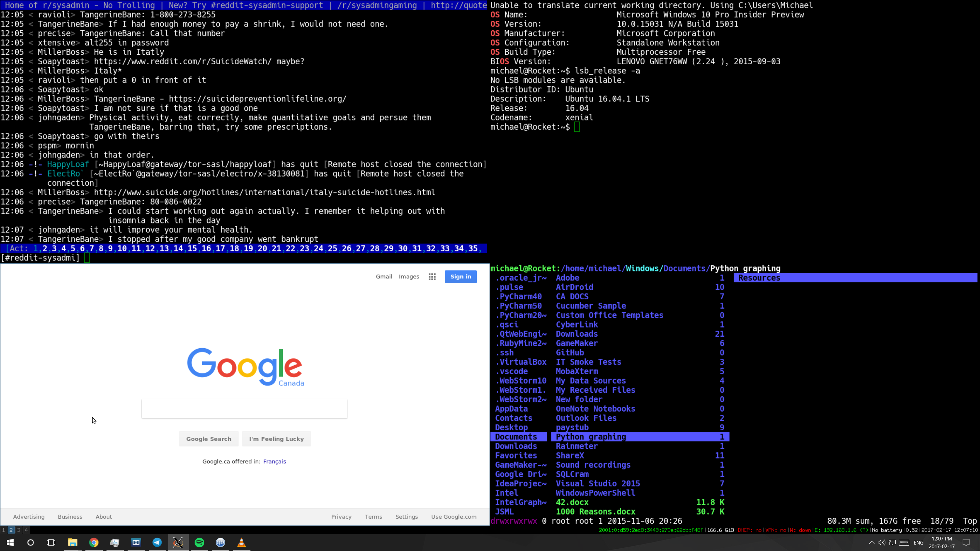The width and height of the screenshot is (980, 551).
Task: Open the Action Center notifications icon
Action: coord(966,542)
